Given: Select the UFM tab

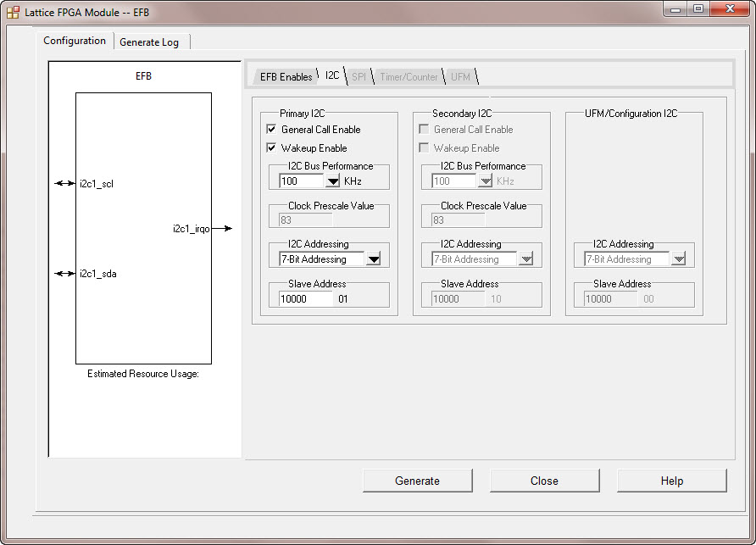Looking at the screenshot, I should (460, 76).
